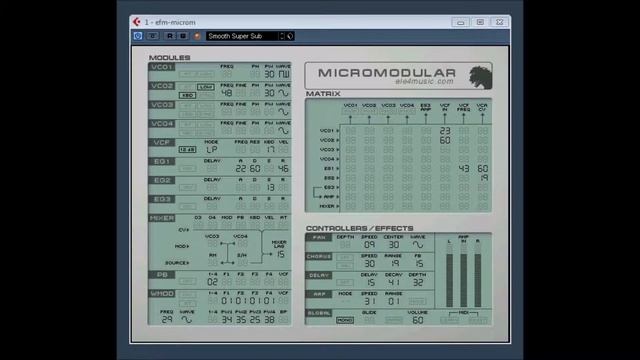Click matrix VCO2 to VCF IN value 60

(x=445, y=140)
